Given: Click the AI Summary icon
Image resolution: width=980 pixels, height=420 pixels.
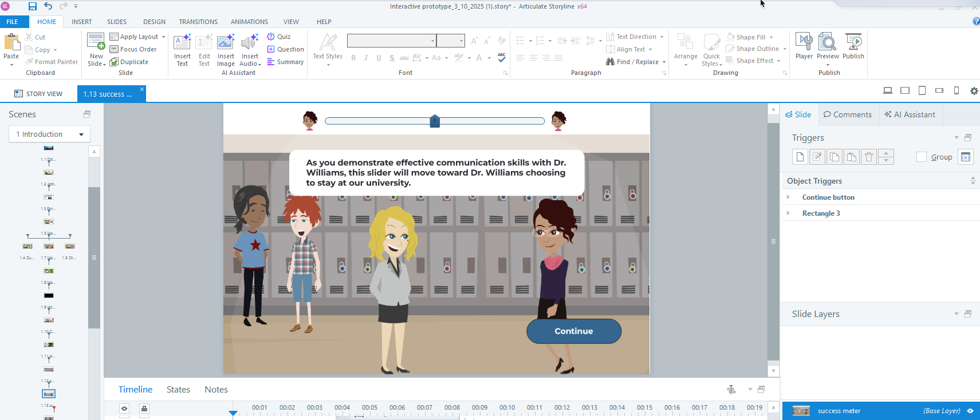Looking at the screenshot, I should (271, 62).
